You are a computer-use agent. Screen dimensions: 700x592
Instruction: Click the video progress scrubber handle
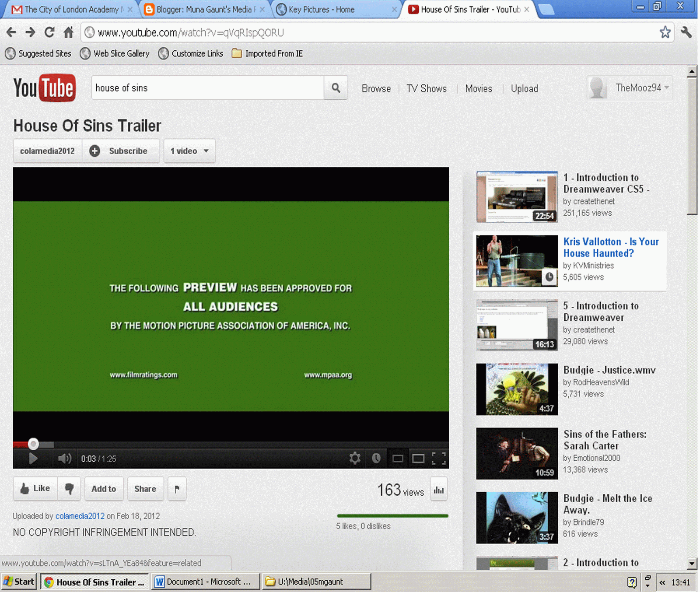coord(33,444)
